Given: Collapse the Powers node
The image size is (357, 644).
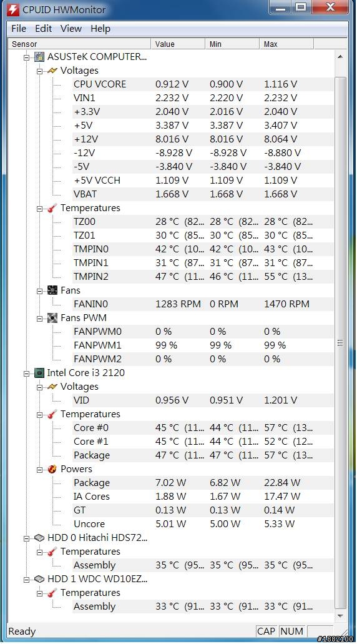Looking at the screenshot, I should pos(40,470).
